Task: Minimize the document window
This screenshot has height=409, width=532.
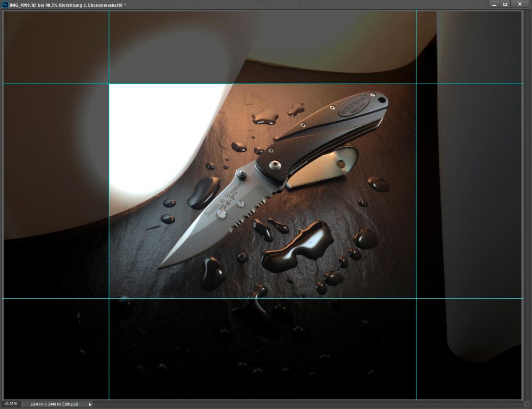Action: 495,4
